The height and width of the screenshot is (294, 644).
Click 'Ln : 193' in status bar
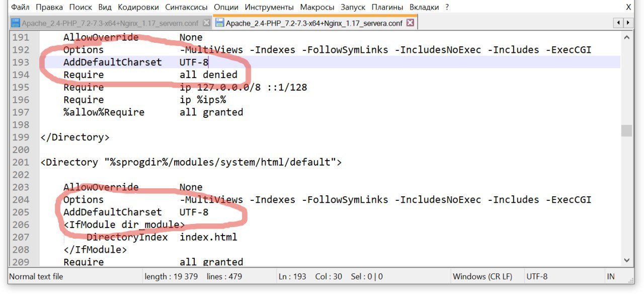[x=292, y=276]
